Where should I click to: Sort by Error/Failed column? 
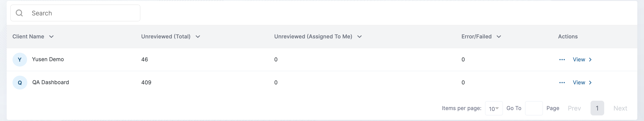click(x=498, y=37)
